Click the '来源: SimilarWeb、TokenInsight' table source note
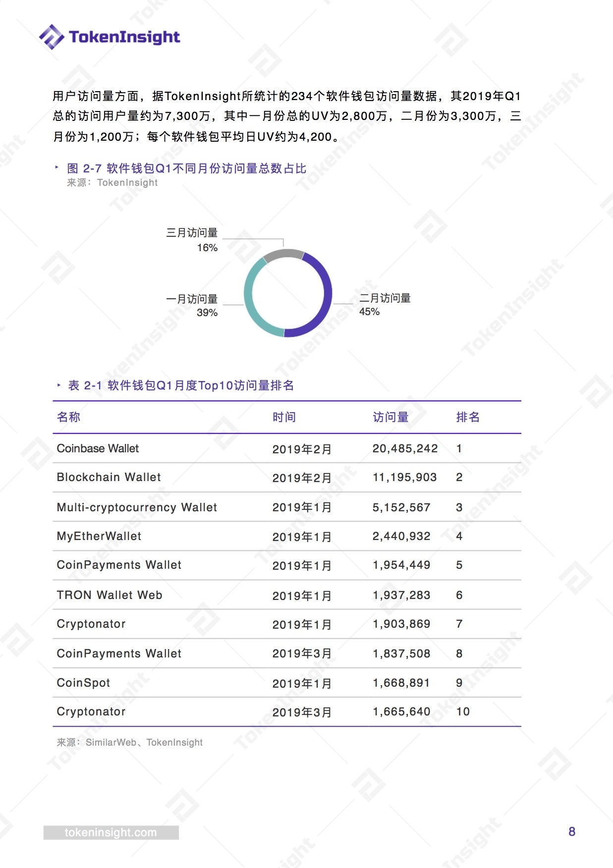Image resolution: width=613 pixels, height=868 pixels. click(130, 743)
